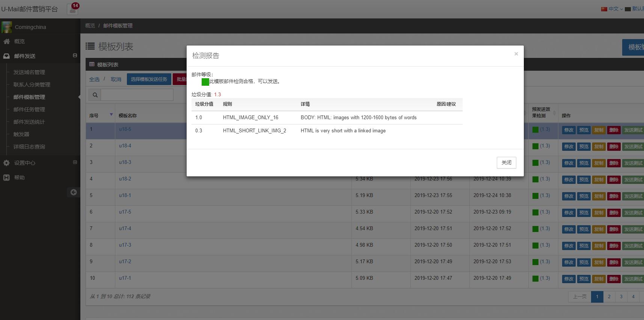
Task: Click the 选择模板发送任务 button
Action: 149,79
